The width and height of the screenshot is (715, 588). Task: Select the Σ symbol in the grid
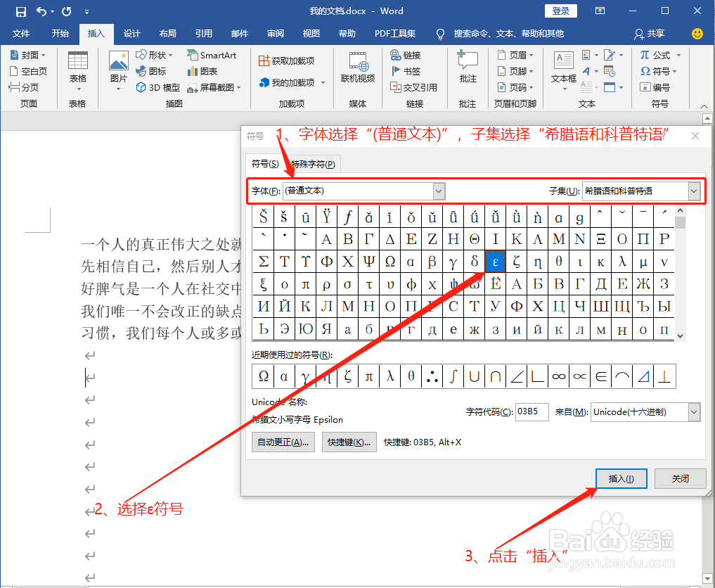263,262
